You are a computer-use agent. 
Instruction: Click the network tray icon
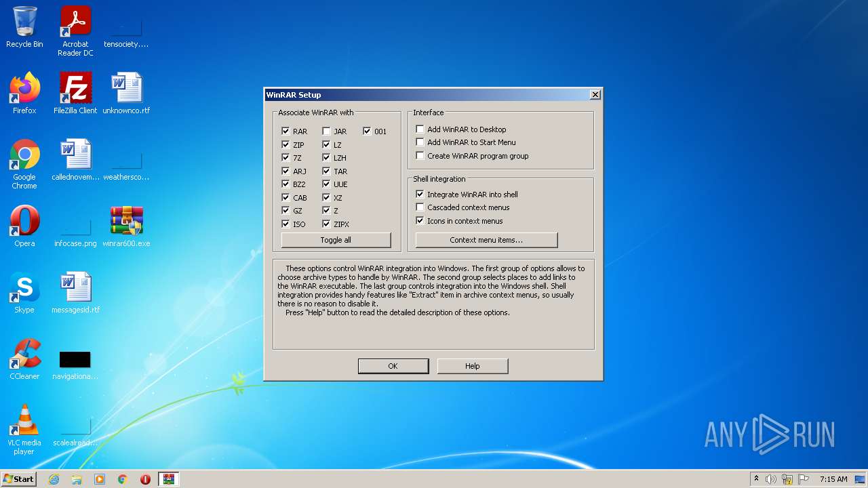(787, 479)
